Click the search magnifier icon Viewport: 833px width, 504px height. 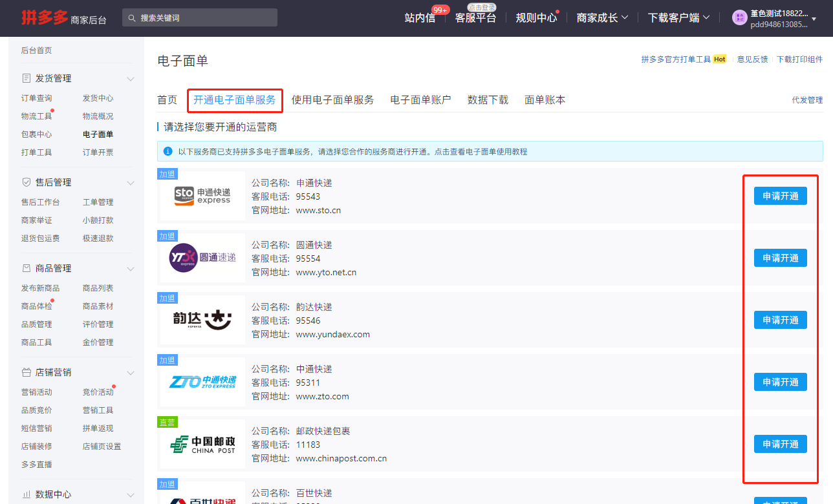pyautogui.click(x=132, y=18)
